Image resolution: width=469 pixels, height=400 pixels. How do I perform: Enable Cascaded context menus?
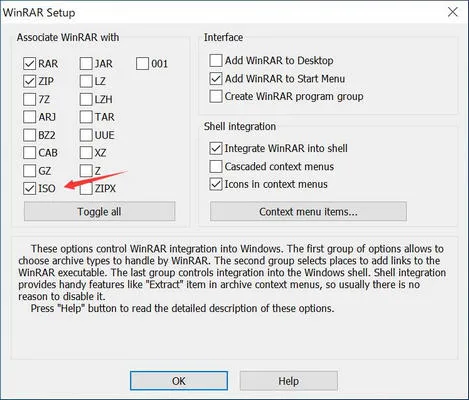(216, 166)
